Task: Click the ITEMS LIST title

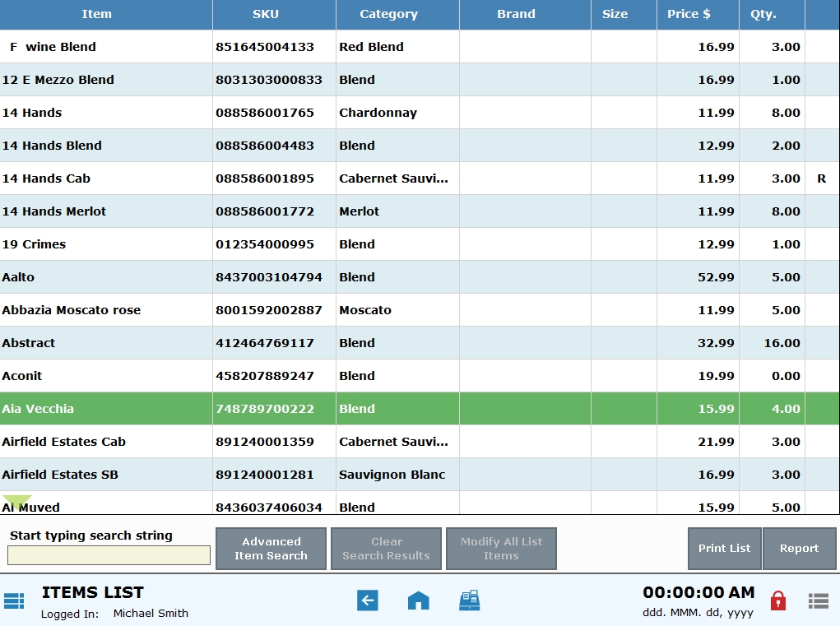Action: click(93, 592)
